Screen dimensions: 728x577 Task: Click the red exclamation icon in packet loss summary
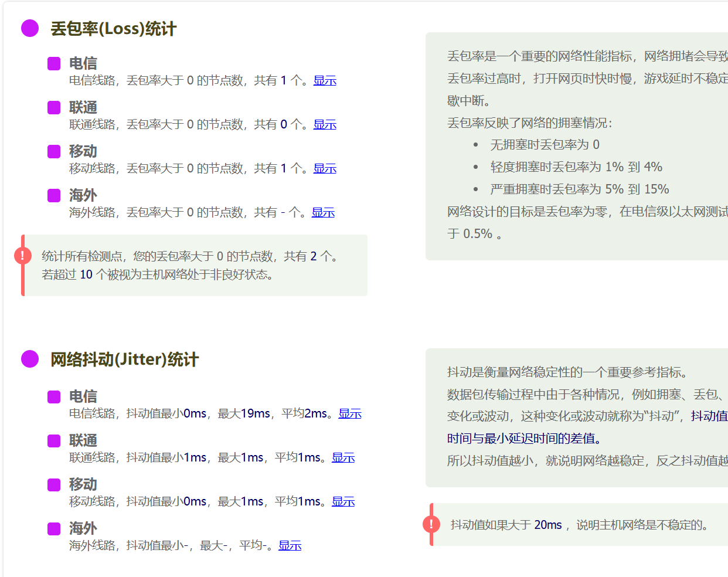[23, 255]
